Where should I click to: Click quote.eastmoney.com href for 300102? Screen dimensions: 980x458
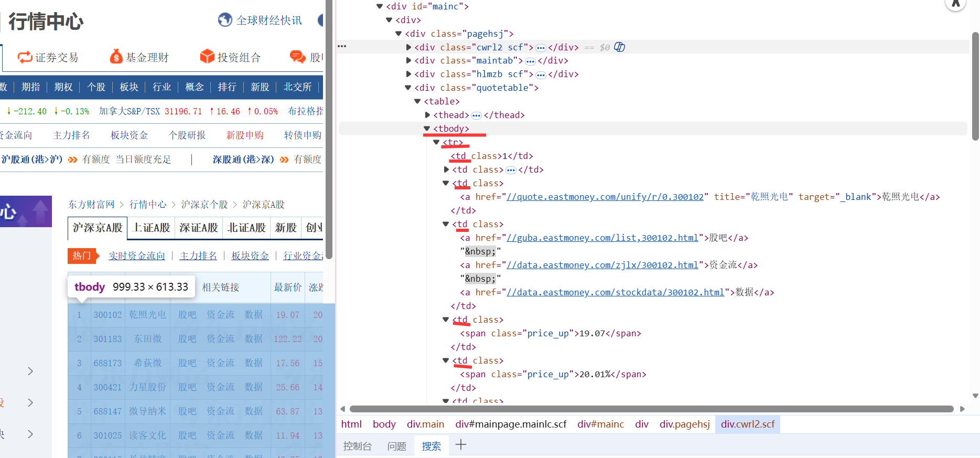pyautogui.click(x=605, y=197)
